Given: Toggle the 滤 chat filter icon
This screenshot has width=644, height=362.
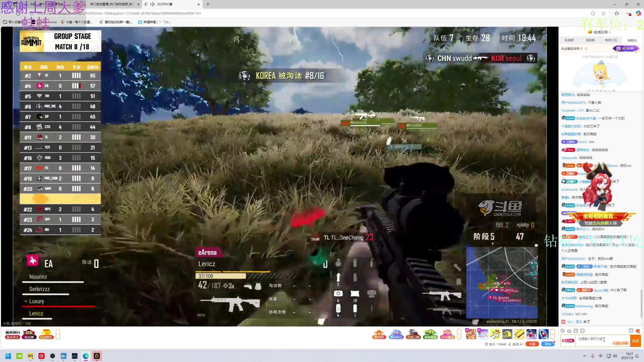Looking at the screenshot, I should point(631,331).
